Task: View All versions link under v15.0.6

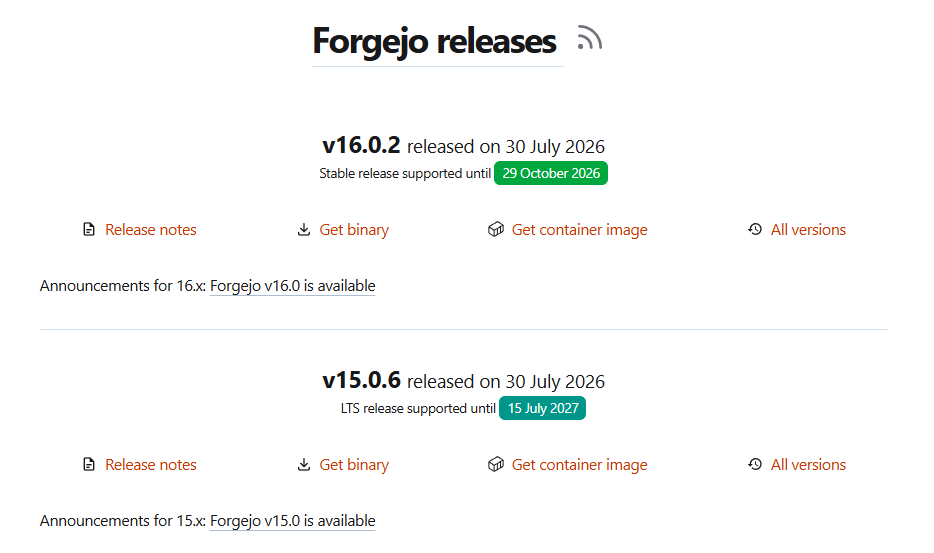Action: coord(808,465)
